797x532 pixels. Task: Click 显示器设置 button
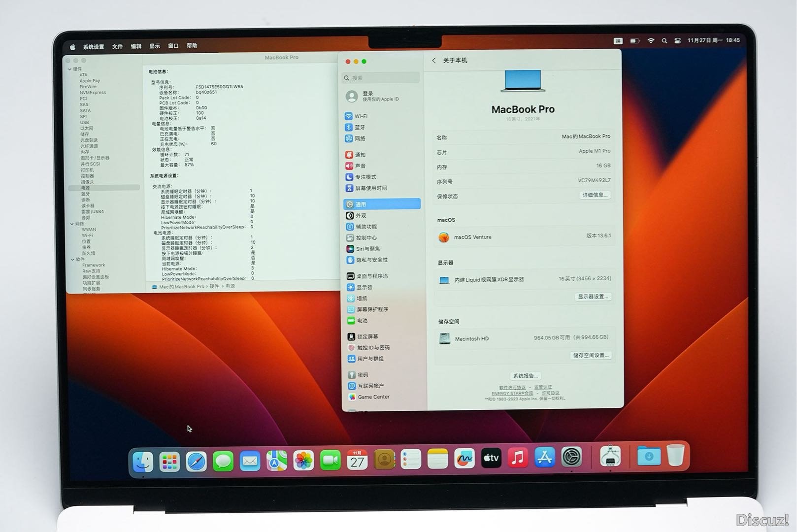click(x=593, y=297)
